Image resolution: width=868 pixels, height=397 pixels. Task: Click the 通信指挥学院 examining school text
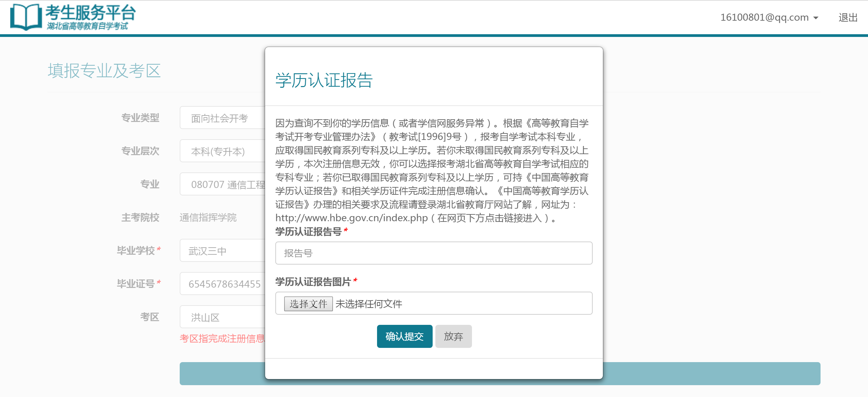(208, 217)
